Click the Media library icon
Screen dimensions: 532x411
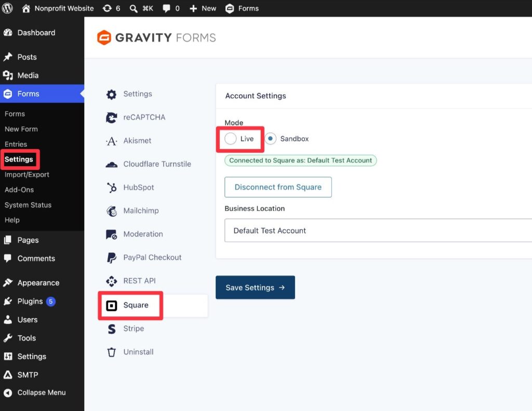pyautogui.click(x=8, y=75)
